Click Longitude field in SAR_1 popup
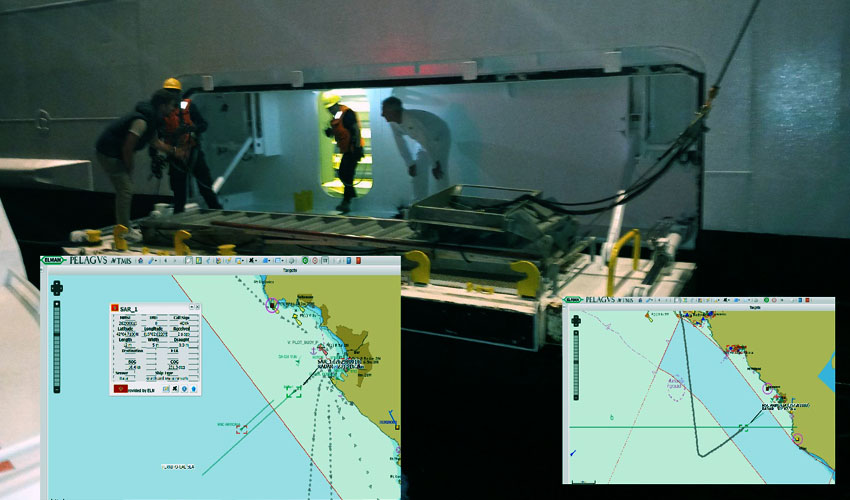Screen dimensions: 850x500 tap(156, 335)
